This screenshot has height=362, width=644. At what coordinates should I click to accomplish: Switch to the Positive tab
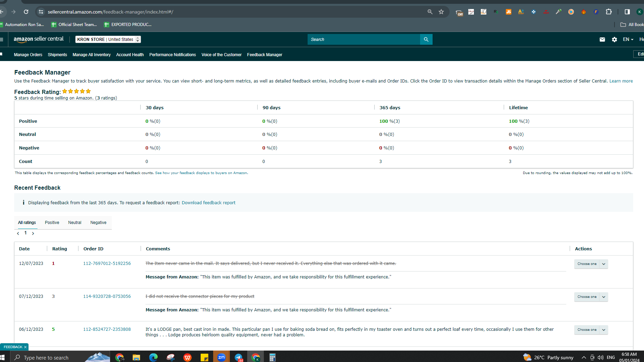pos(52,223)
